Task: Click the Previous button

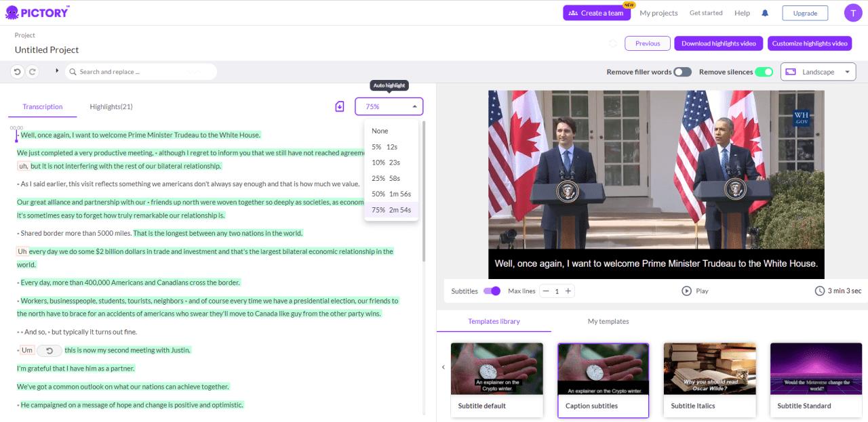Action: pyautogui.click(x=648, y=43)
